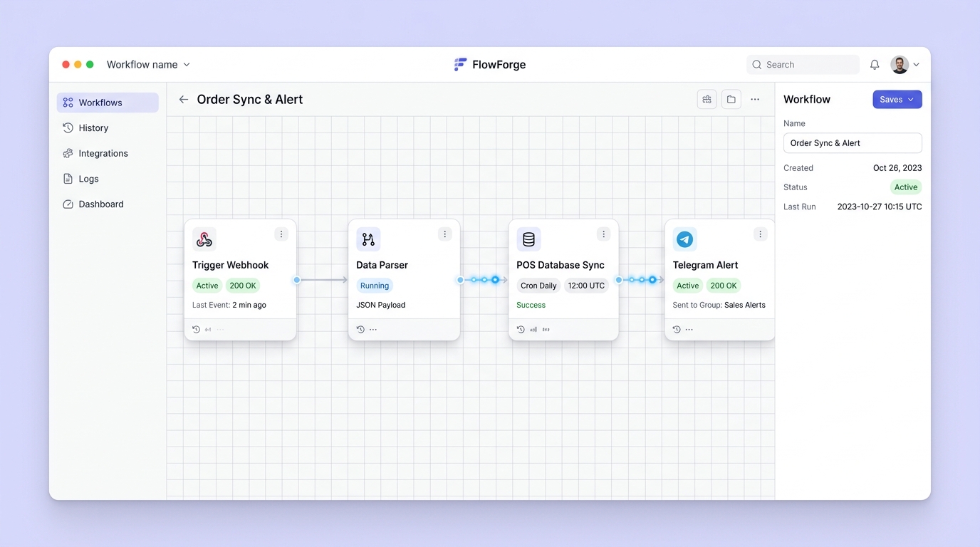Open the Integrations sidebar item
The image size is (980, 547).
coord(108,153)
